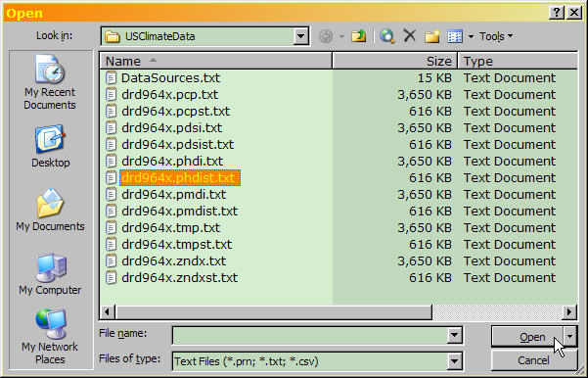
Task: Click file icon beside drd964x.tmpst.txt
Action: (x=111, y=244)
